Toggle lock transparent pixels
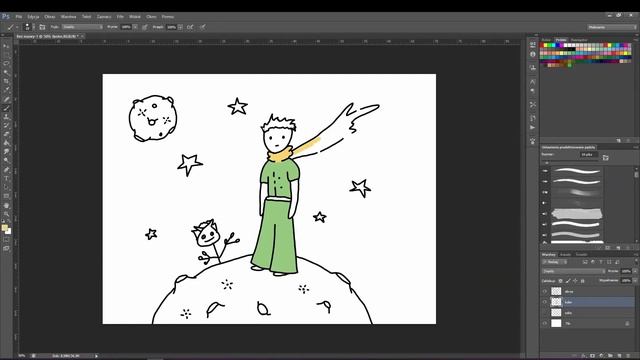The width and height of the screenshot is (640, 360). 560,281
